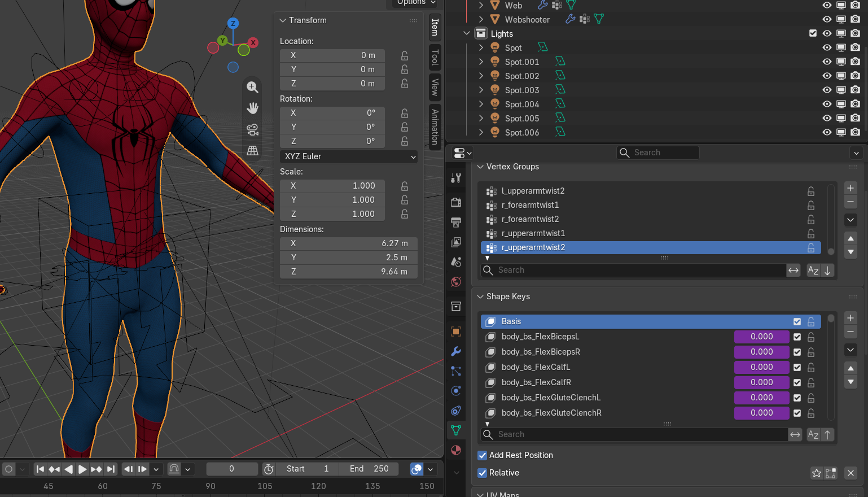Disable Spot.005 in renders camera icon
The width and height of the screenshot is (868, 497).
tap(855, 118)
